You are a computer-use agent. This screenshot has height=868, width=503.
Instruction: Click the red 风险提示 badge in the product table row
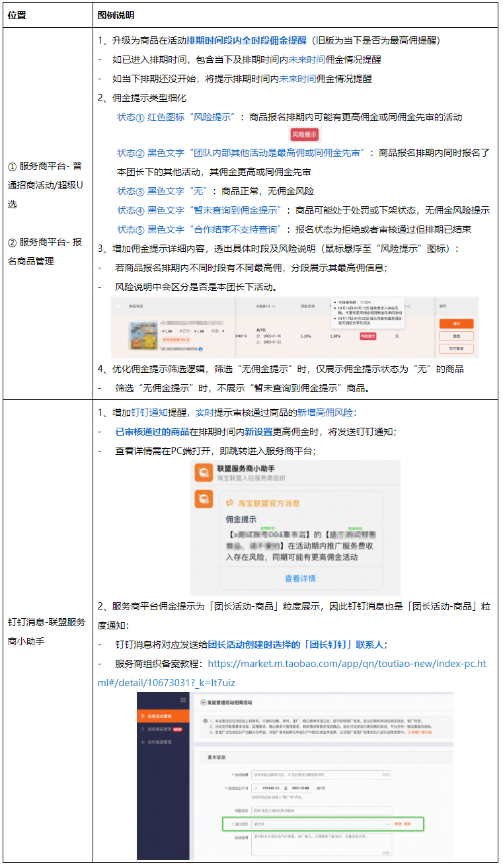368,336
